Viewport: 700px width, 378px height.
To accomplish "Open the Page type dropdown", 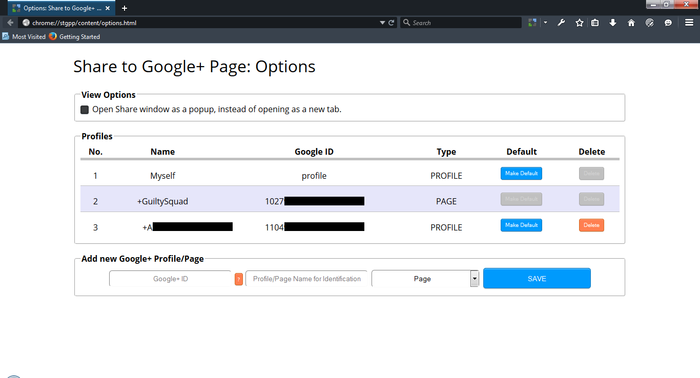I will click(x=425, y=278).
